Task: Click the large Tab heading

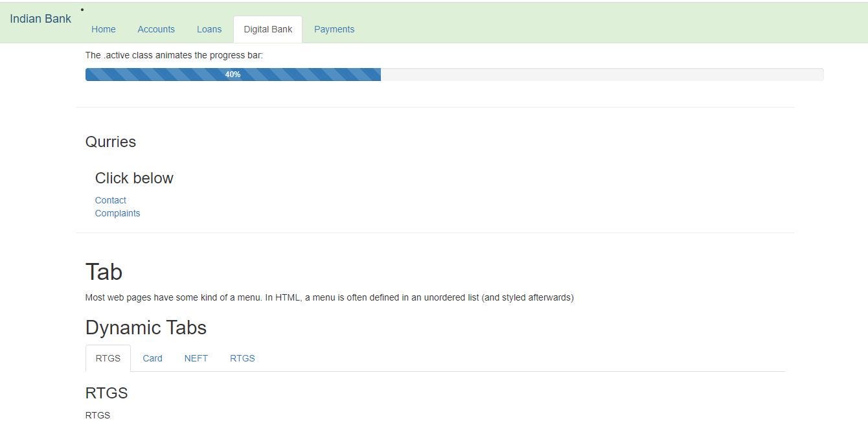Action: (104, 272)
